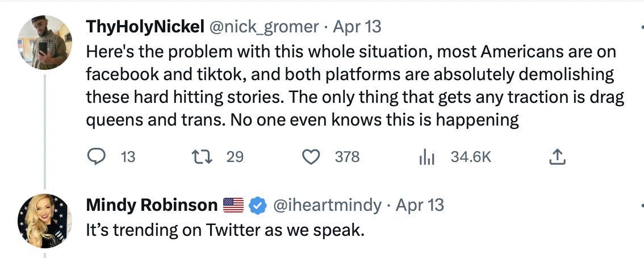Visit the @nick_gromer handle
This screenshot has height=258, width=644.
pos(265,26)
